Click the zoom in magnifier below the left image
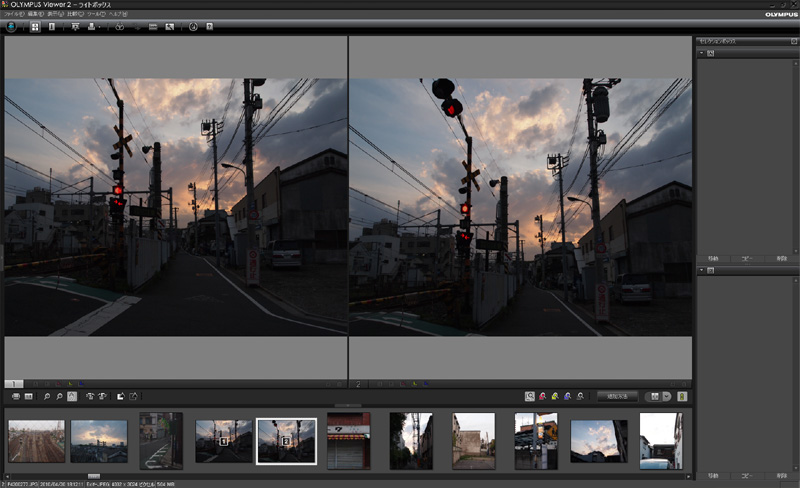 click(x=46, y=397)
